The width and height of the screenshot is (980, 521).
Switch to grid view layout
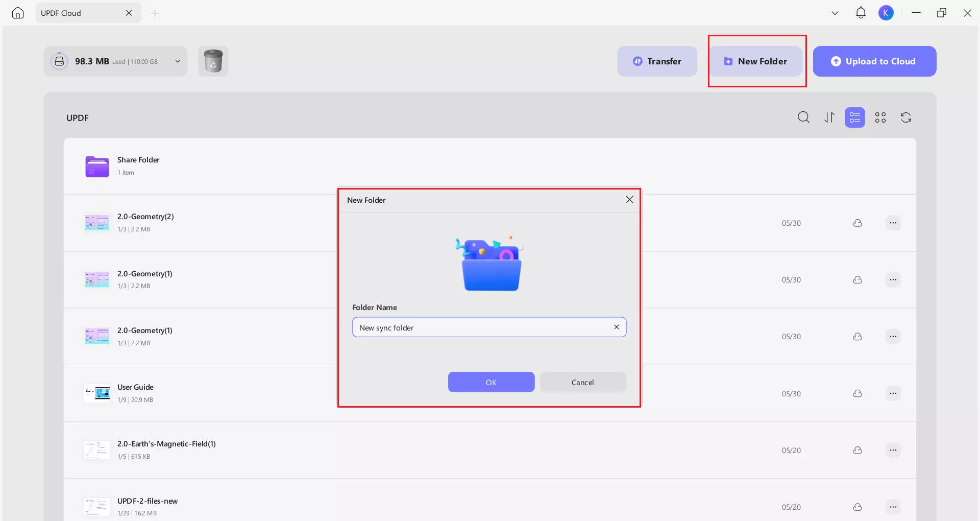pos(880,117)
